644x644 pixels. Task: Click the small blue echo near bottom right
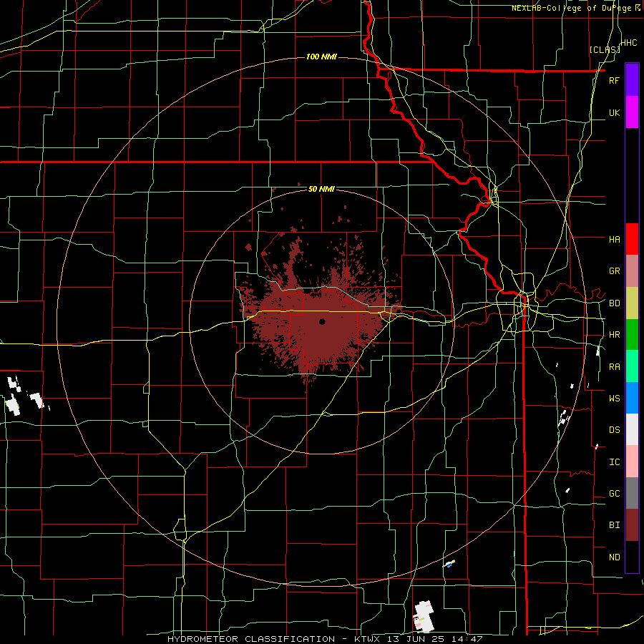[449, 565]
